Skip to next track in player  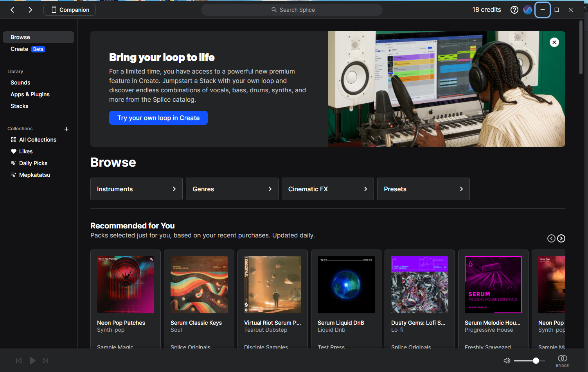pos(45,361)
